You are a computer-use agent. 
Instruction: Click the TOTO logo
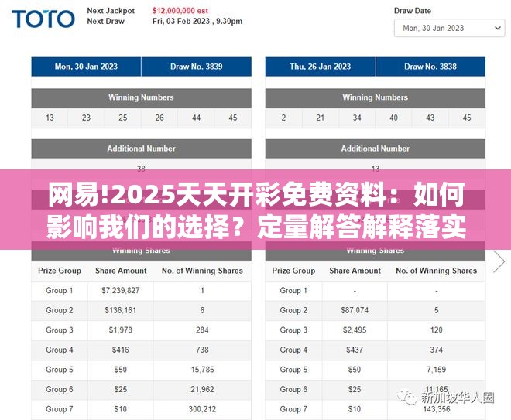tap(43, 19)
